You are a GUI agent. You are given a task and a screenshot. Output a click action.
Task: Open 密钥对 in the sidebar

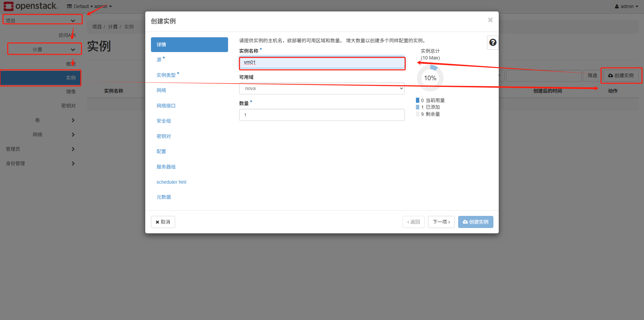click(68, 106)
